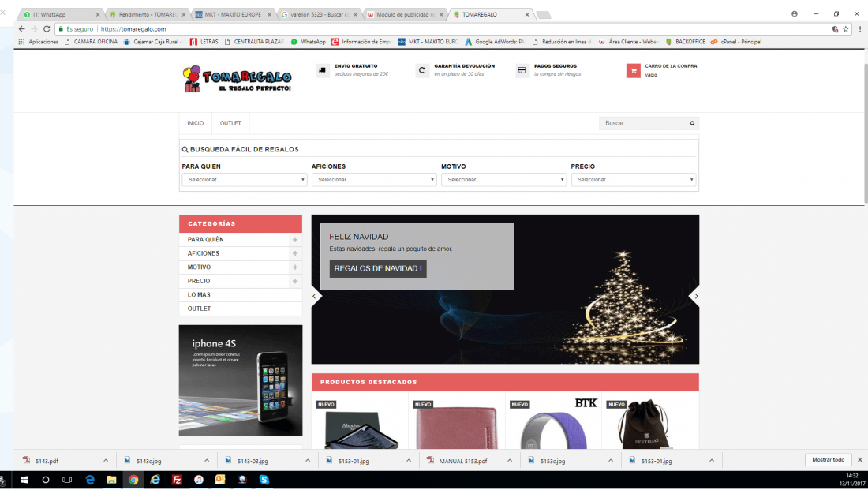Viewport: 868px width, 490px height.
Task: Switch to varelion 5323 search tab
Action: [318, 14]
